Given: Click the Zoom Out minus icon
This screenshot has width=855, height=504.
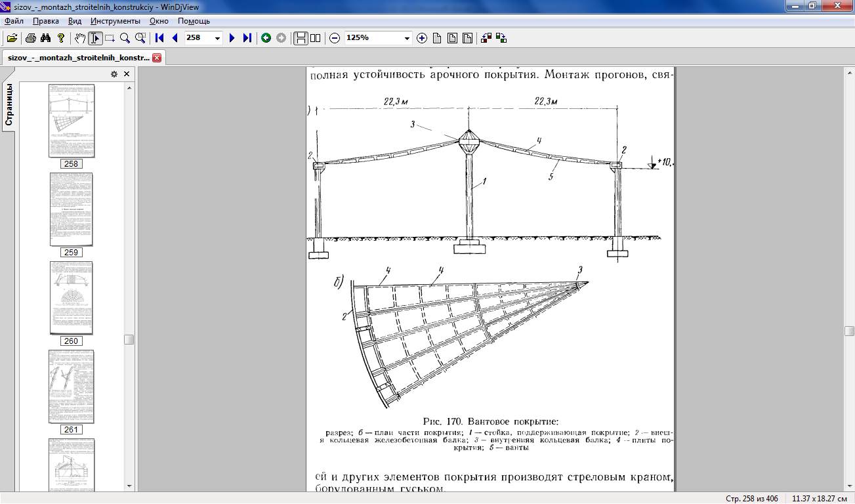Looking at the screenshot, I should pyautogui.click(x=335, y=38).
